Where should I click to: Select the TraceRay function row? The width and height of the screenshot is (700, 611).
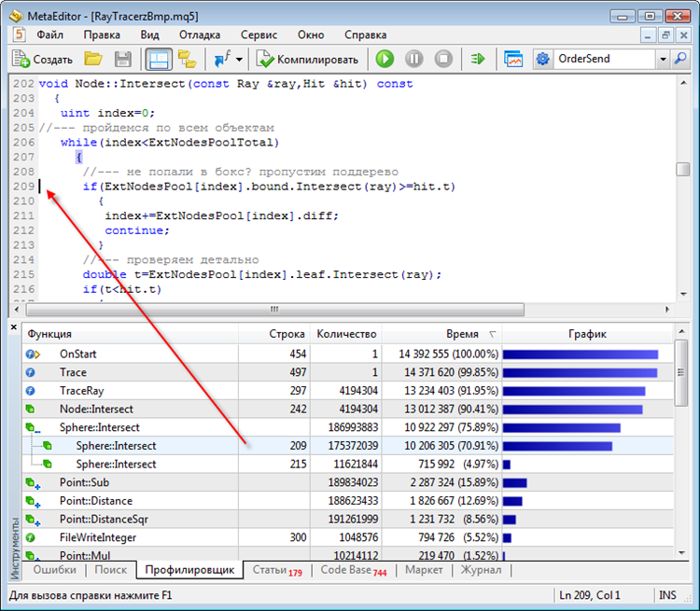tap(348, 391)
